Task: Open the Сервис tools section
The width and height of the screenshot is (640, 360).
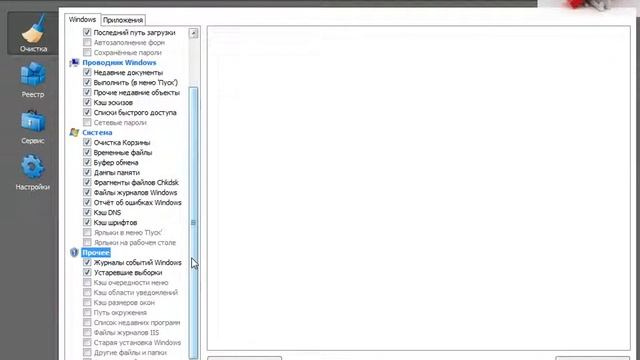Action: click(33, 127)
